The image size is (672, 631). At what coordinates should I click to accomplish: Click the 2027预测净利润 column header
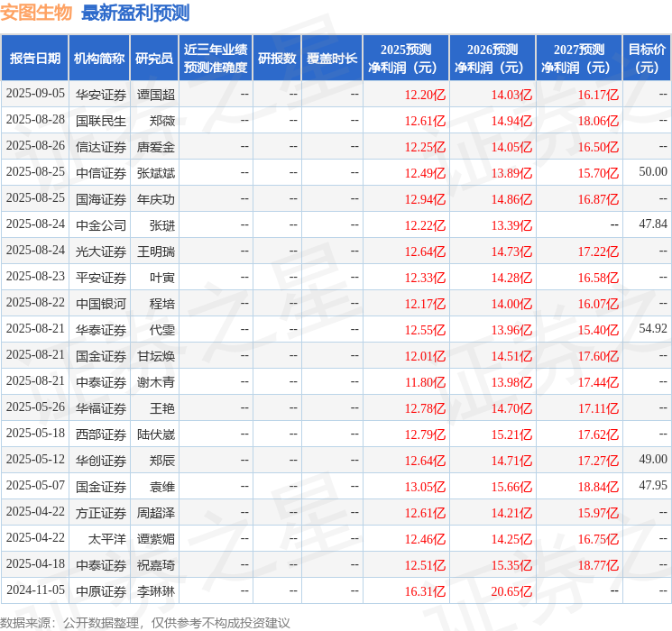[579, 59]
